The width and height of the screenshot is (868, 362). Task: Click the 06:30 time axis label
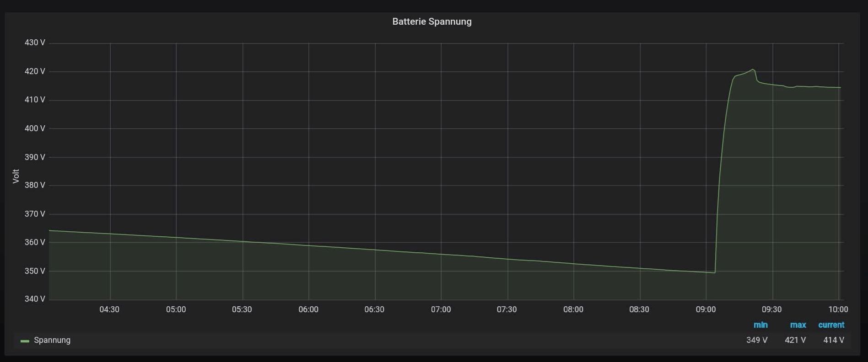coord(374,309)
